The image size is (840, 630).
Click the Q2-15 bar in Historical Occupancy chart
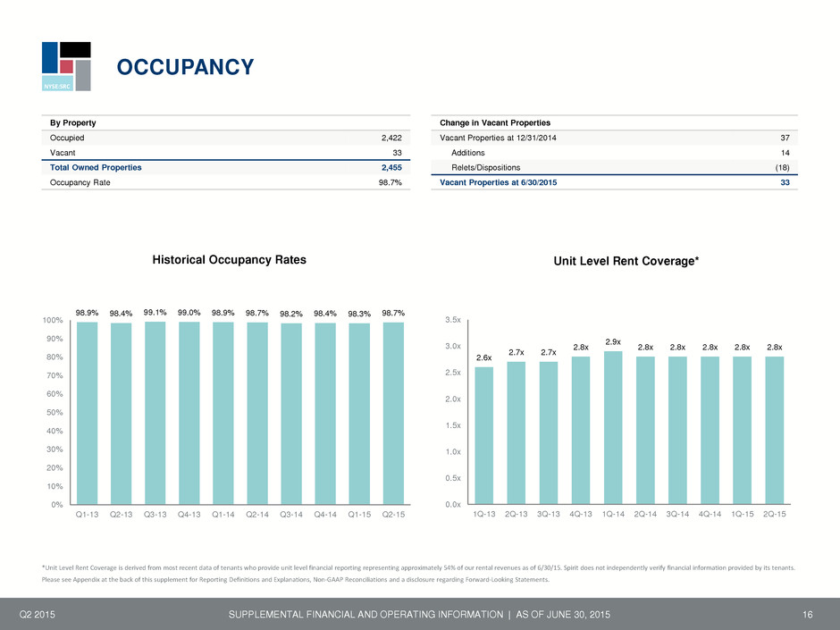pos(393,413)
